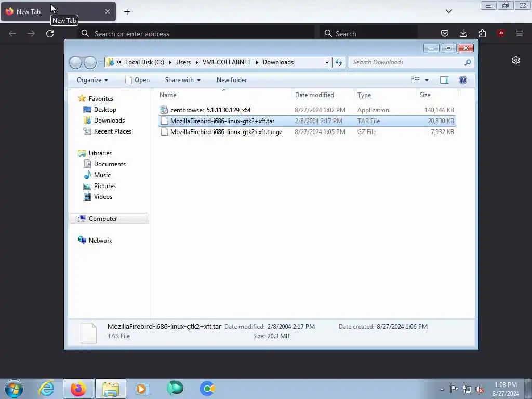Viewport: 532px width, 399px height.
Task: Open Firefox Pocket save icon
Action: coord(445,33)
